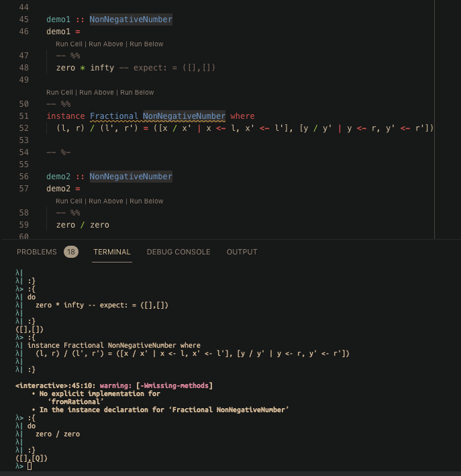
Task: Click 'fromRational' in the terminal warning
Action: tap(76, 401)
